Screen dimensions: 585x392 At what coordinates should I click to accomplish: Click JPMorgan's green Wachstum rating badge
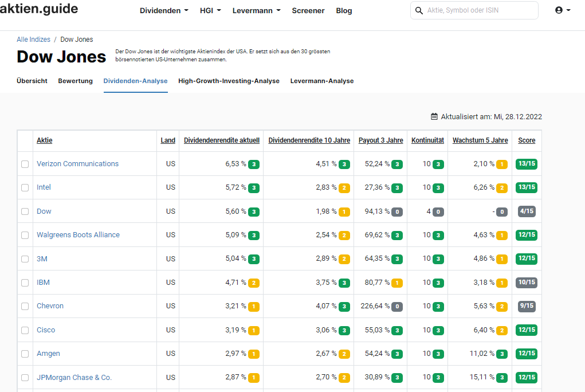coord(502,378)
